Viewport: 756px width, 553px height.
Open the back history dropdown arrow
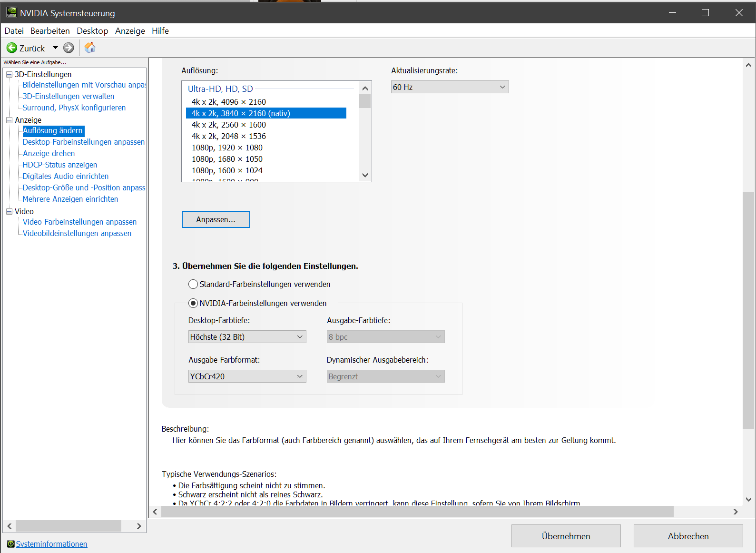click(x=55, y=48)
